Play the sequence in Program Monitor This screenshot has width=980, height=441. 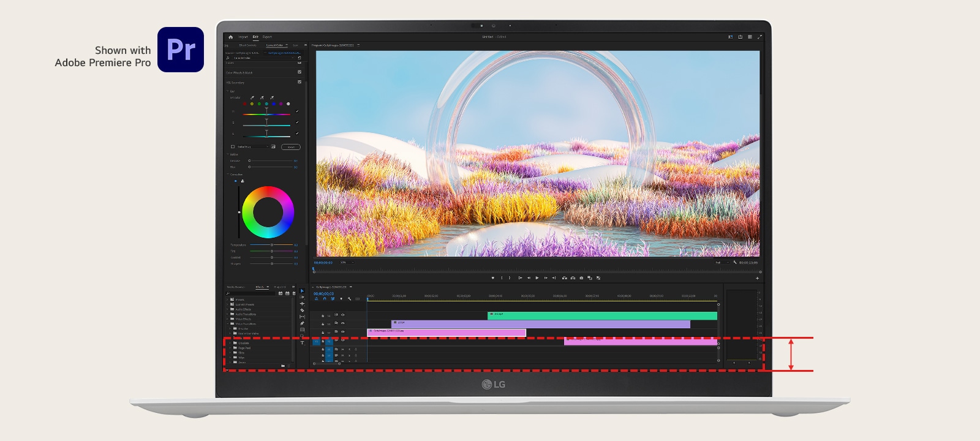tap(537, 278)
